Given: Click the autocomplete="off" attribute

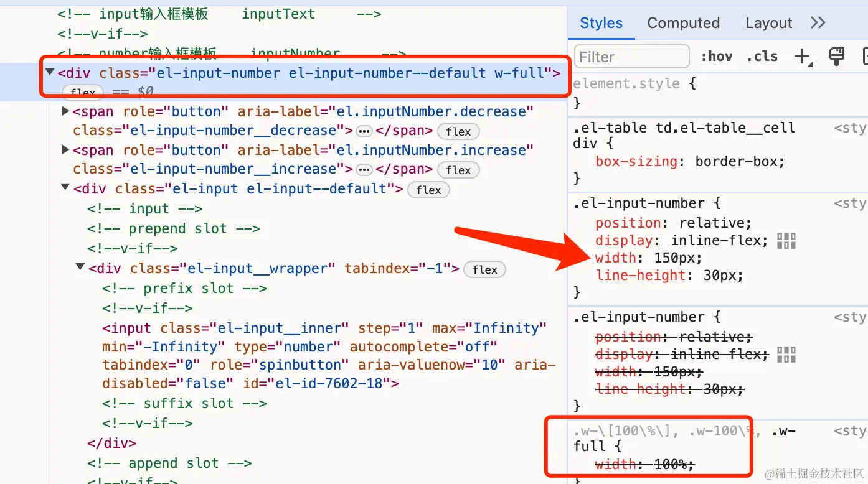Looking at the screenshot, I should [x=423, y=347].
